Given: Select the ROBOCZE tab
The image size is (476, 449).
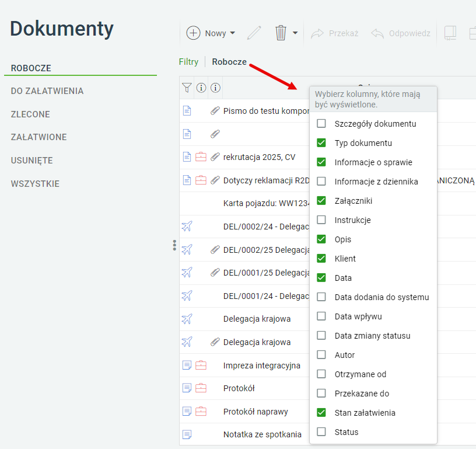Looking at the screenshot, I should (31, 68).
